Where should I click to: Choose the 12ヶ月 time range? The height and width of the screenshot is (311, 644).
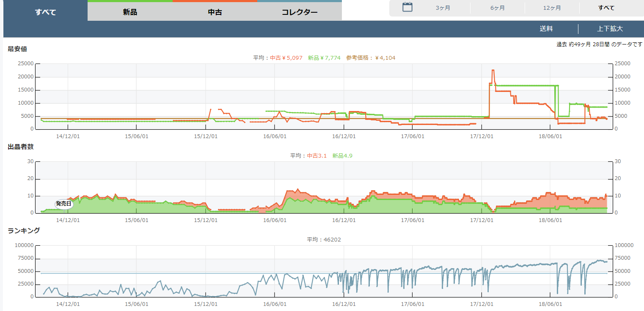click(552, 8)
